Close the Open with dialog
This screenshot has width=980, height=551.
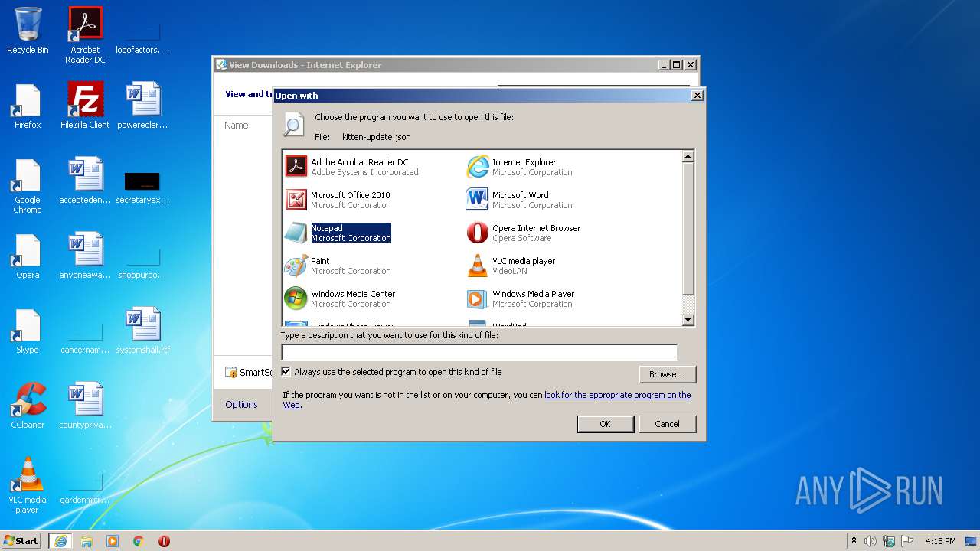[697, 96]
